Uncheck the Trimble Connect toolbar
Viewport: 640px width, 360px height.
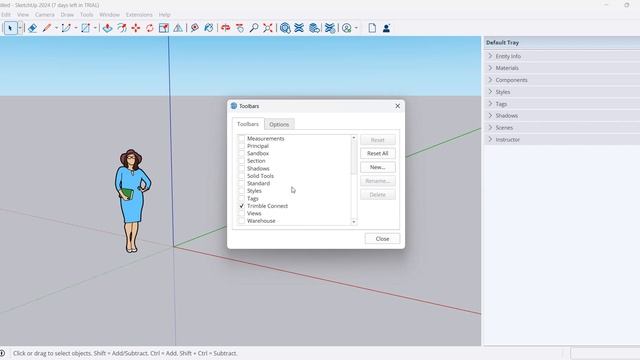(242, 206)
